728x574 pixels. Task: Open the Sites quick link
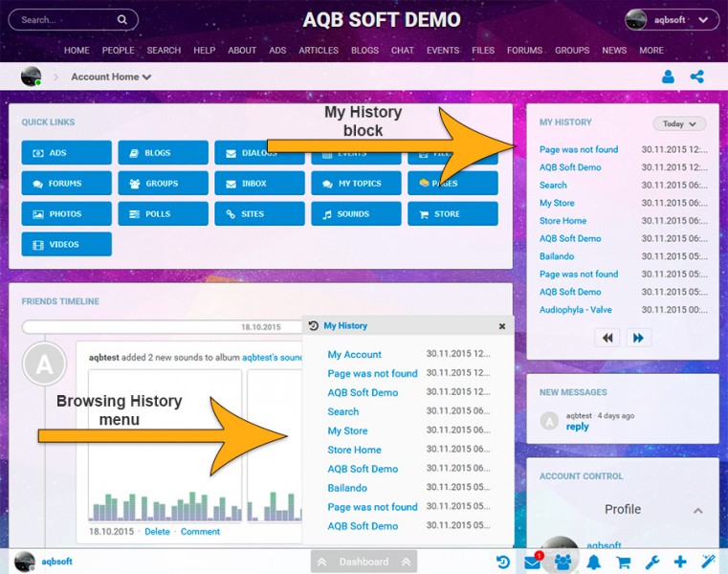click(259, 214)
